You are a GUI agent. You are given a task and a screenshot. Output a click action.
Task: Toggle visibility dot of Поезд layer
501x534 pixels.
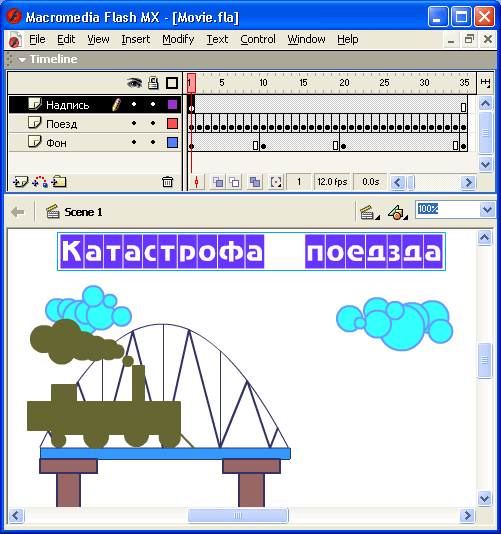coord(134,123)
